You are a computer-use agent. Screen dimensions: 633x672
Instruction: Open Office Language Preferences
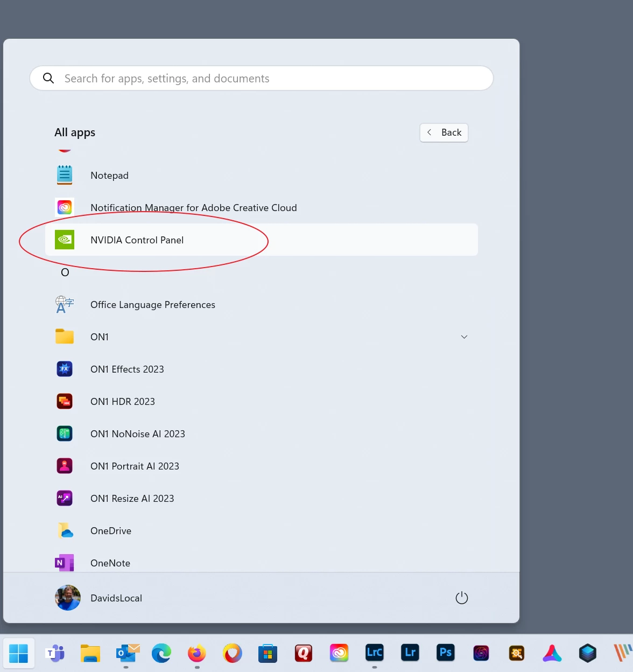(262, 305)
